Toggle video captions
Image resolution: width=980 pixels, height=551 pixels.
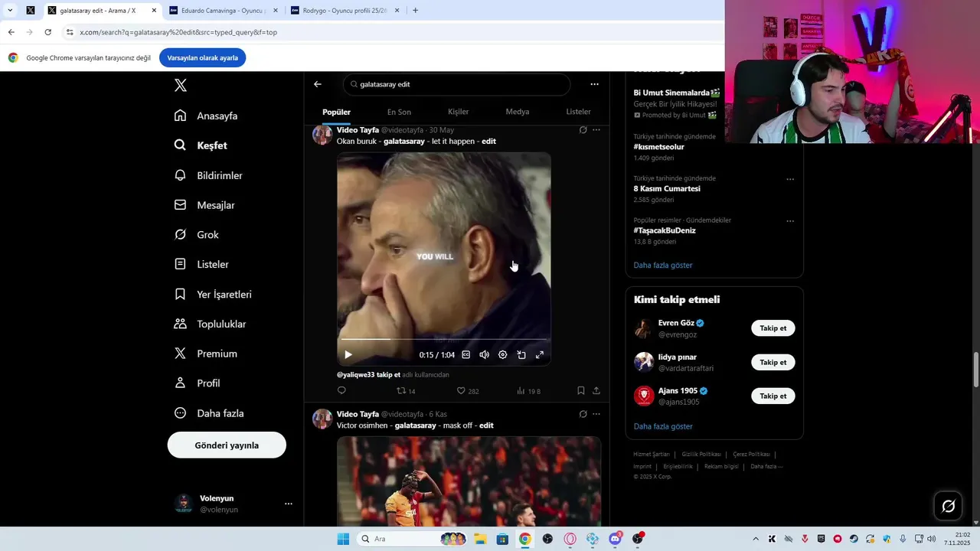click(x=465, y=354)
